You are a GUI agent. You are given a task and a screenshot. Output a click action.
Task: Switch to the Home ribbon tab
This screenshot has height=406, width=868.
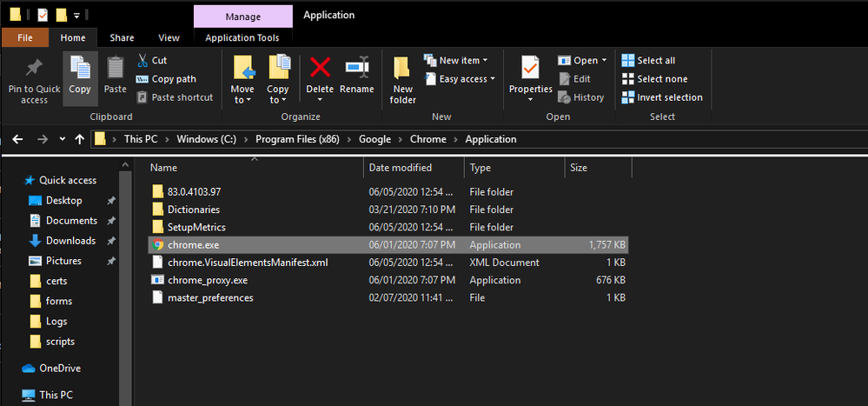tap(73, 37)
